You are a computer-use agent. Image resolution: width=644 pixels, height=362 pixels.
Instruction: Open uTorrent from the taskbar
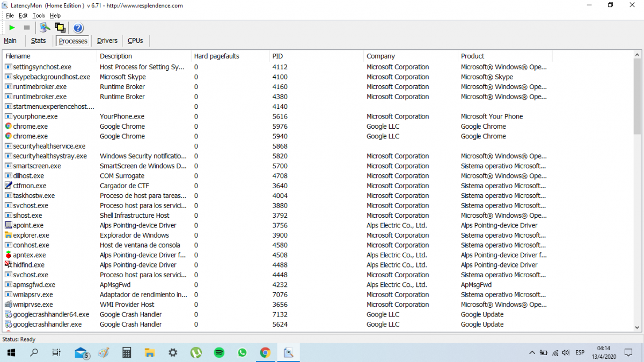pyautogui.click(x=196, y=352)
